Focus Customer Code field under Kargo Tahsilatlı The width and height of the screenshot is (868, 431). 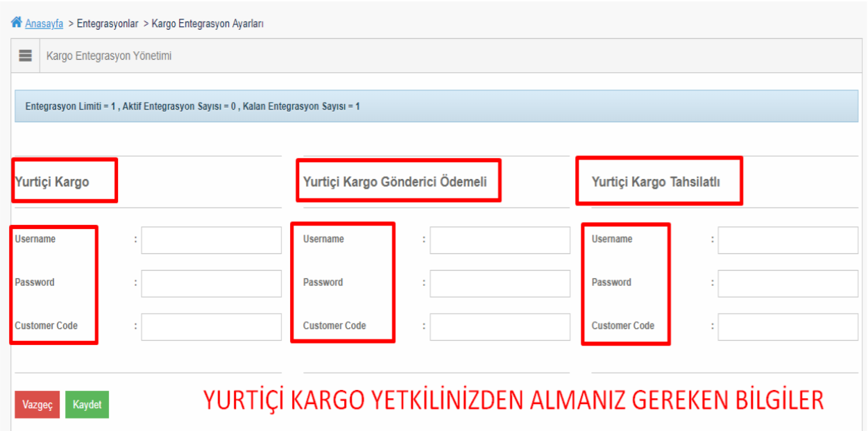[x=788, y=327]
